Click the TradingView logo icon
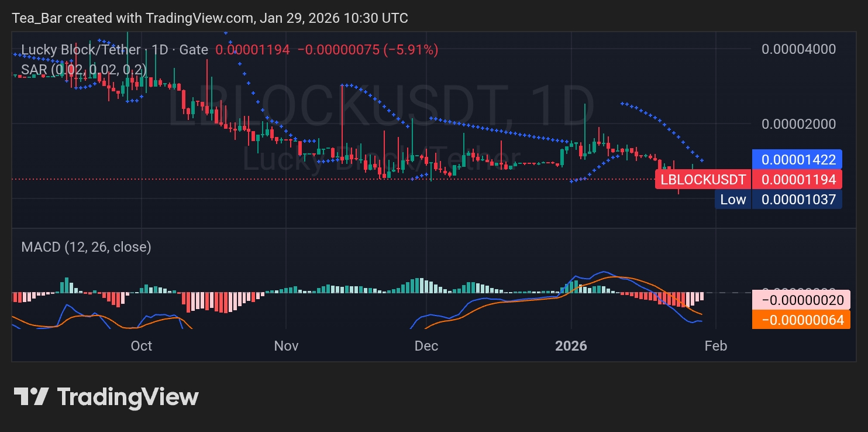 click(31, 397)
